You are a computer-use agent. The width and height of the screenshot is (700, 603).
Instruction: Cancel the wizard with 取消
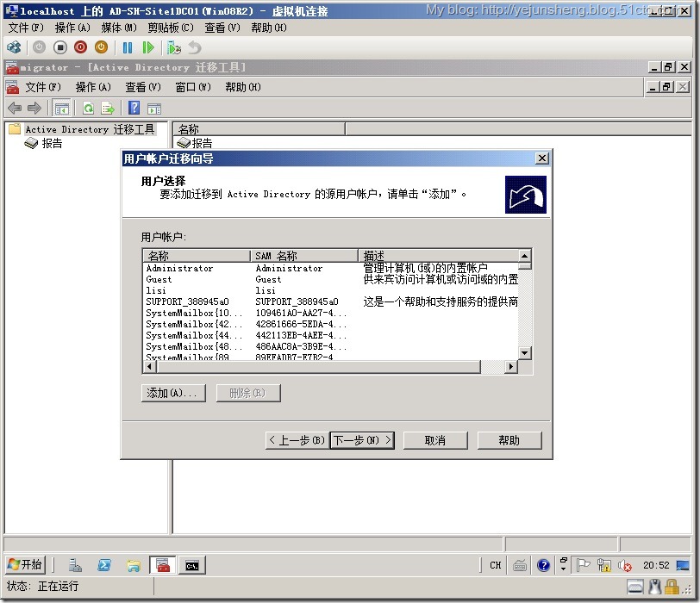(435, 440)
